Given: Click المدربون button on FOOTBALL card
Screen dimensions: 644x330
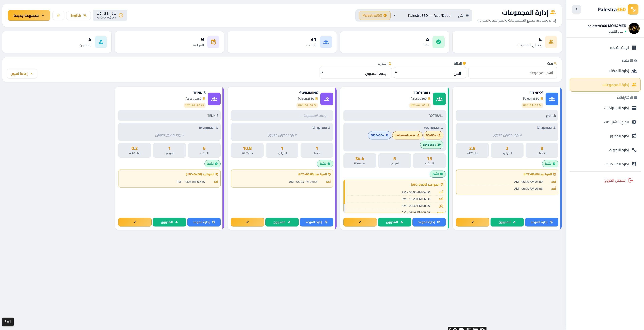Looking at the screenshot, I should 394,222.
